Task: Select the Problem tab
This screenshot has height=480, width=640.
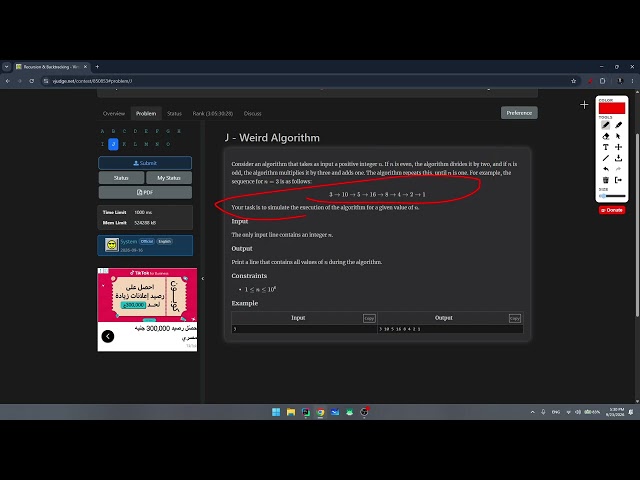Action: pyautogui.click(x=146, y=113)
